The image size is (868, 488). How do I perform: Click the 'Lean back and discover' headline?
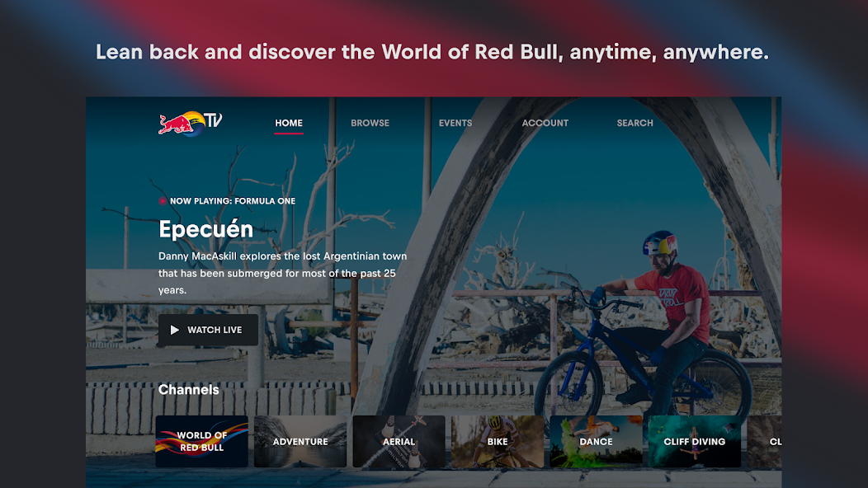click(x=432, y=52)
